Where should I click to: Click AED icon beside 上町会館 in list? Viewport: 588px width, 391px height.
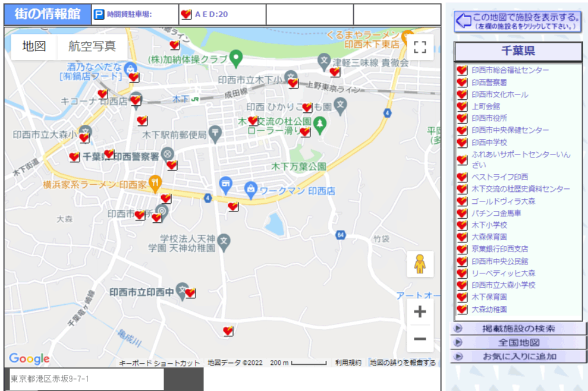click(x=462, y=106)
